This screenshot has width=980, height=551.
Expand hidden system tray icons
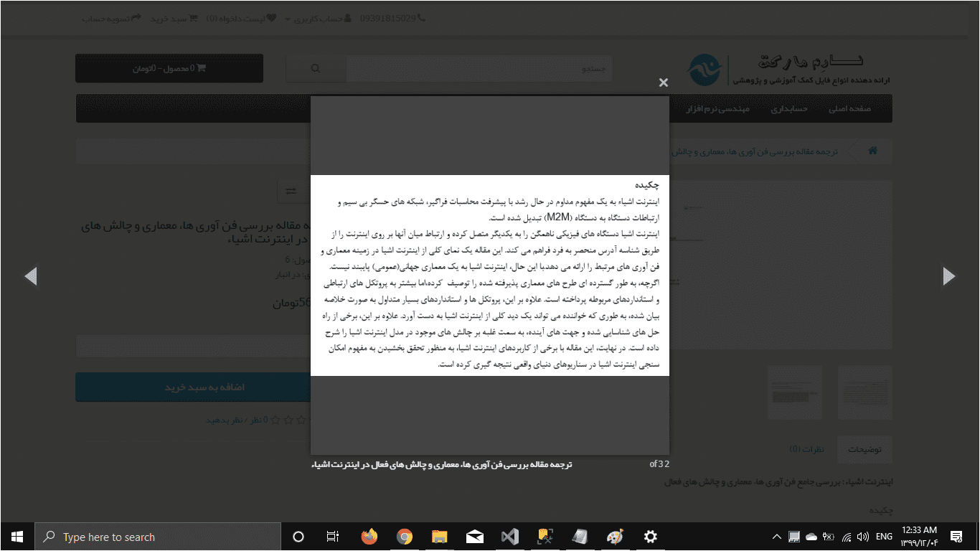tap(776, 537)
